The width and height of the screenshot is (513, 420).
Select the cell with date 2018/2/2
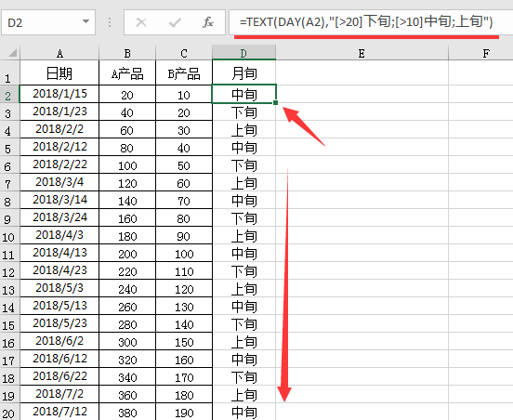click(59, 129)
